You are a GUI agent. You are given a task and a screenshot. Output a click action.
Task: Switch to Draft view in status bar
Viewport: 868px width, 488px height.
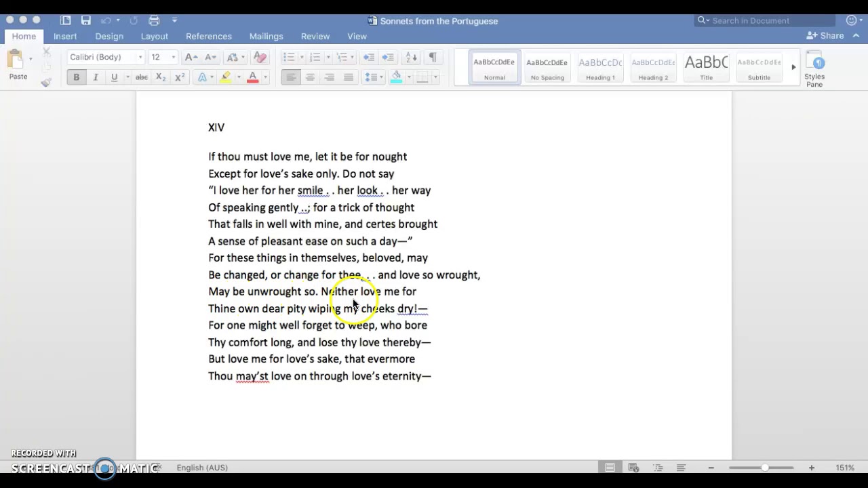click(x=681, y=468)
